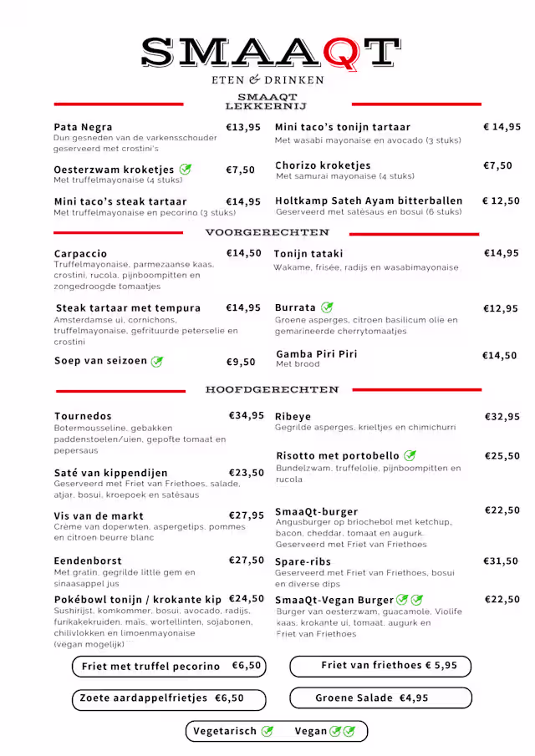Jump to the Voorgerechten section heading

point(267,232)
